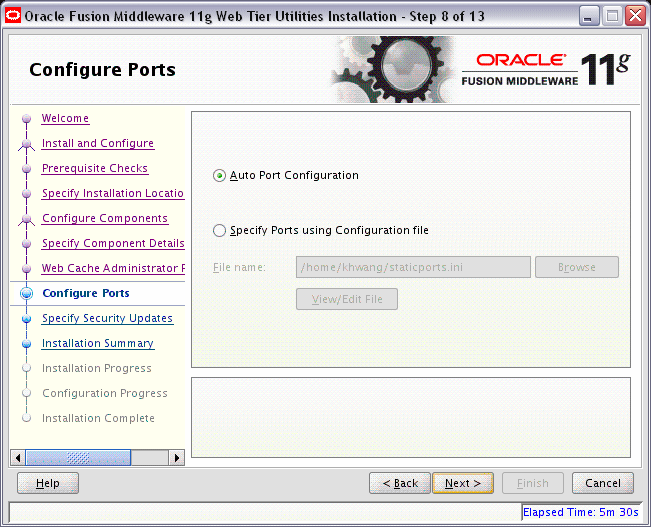Click the Installation Summary bullet icon
651x527 pixels.
27,344
